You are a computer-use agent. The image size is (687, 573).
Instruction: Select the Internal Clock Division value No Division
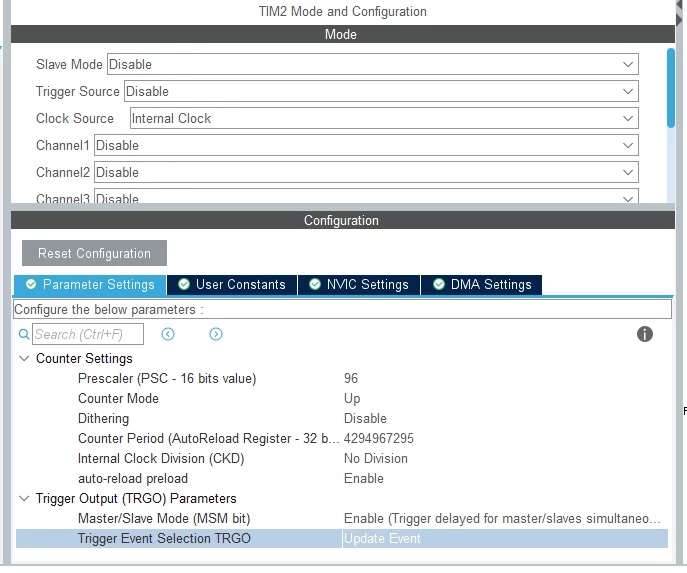375,459
